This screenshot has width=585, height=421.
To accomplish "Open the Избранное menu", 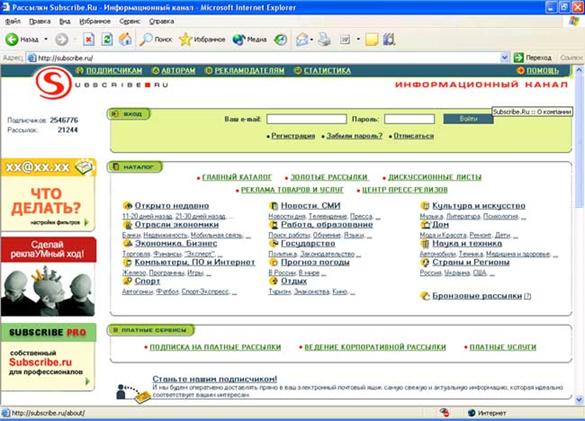I will pyautogui.click(x=95, y=21).
